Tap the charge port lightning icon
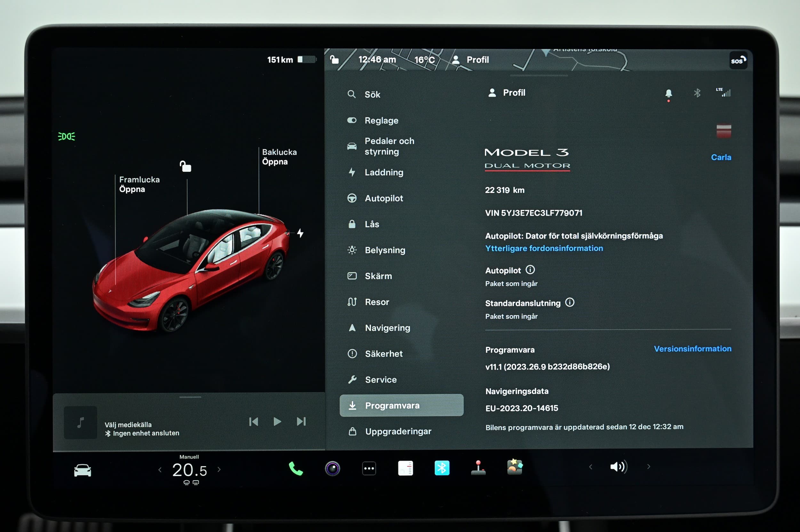The height and width of the screenshot is (532, 800). (x=300, y=233)
